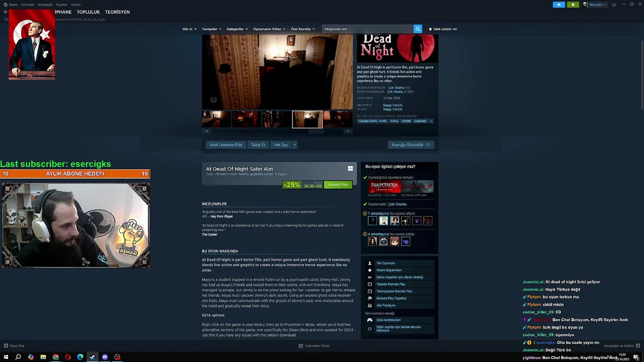The width and height of the screenshot is (644, 362).
Task: Click the Hayatta Kalma - Korku tag
Action: [x=372, y=121]
